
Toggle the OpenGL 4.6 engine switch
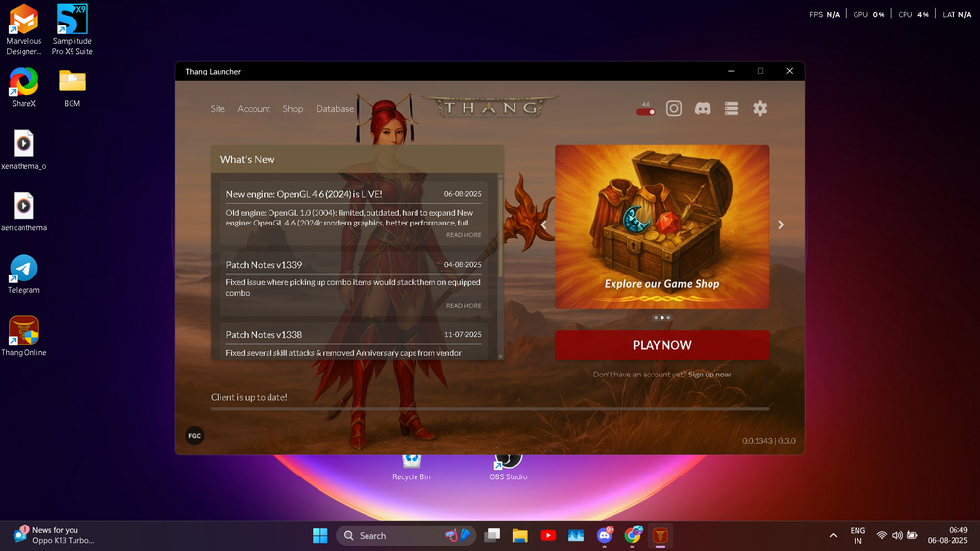(646, 112)
